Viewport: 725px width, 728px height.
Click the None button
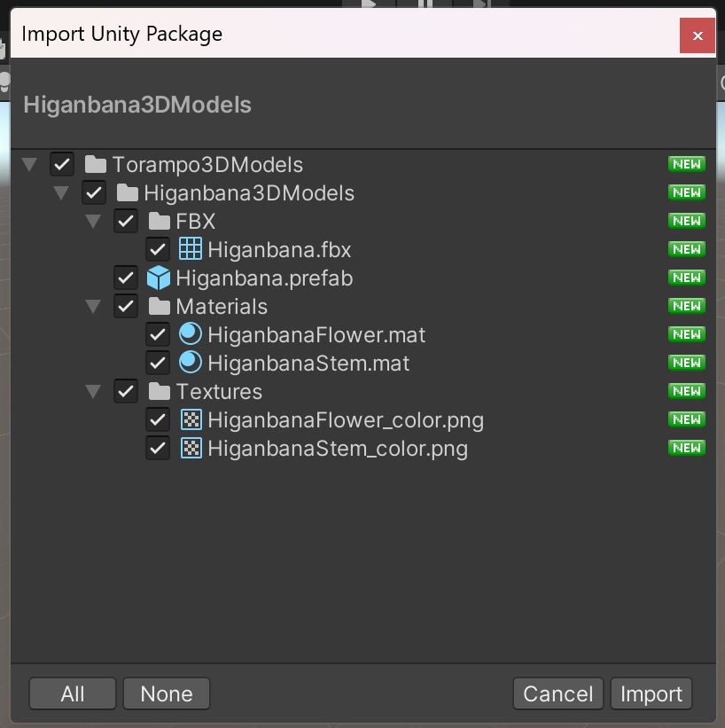pyautogui.click(x=166, y=694)
